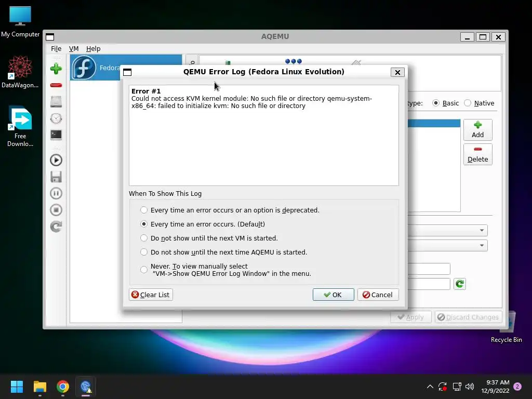Click Cancel in the error log dialog
Viewport: 532px width, 399px height.
(378, 295)
